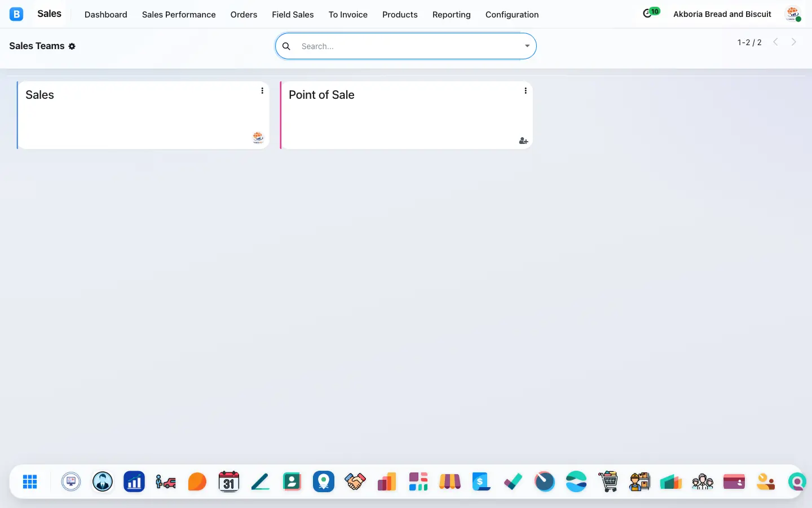The height and width of the screenshot is (508, 812).
Task: Open the blue bar chart app icon
Action: (134, 481)
